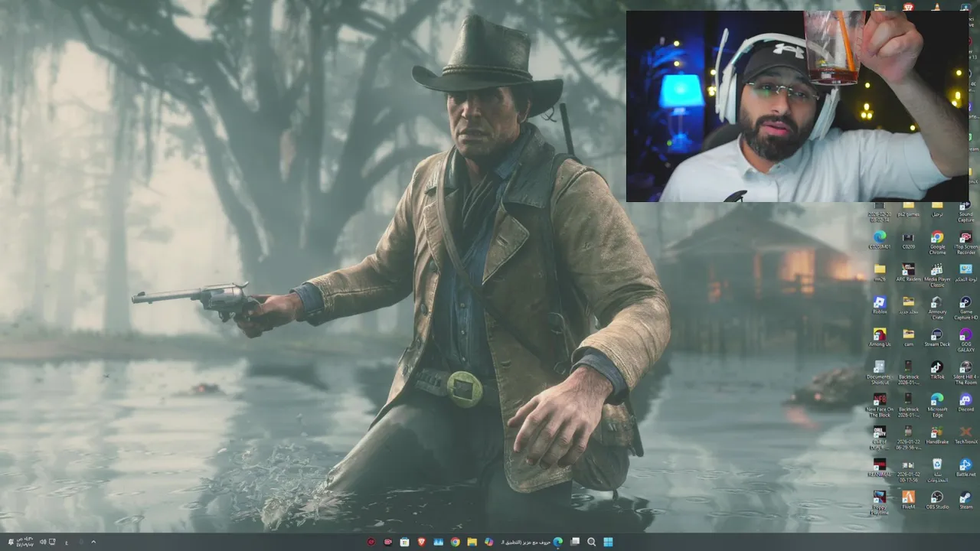
Task: Open Documents Shortcut on desktop
Action: coord(879,373)
